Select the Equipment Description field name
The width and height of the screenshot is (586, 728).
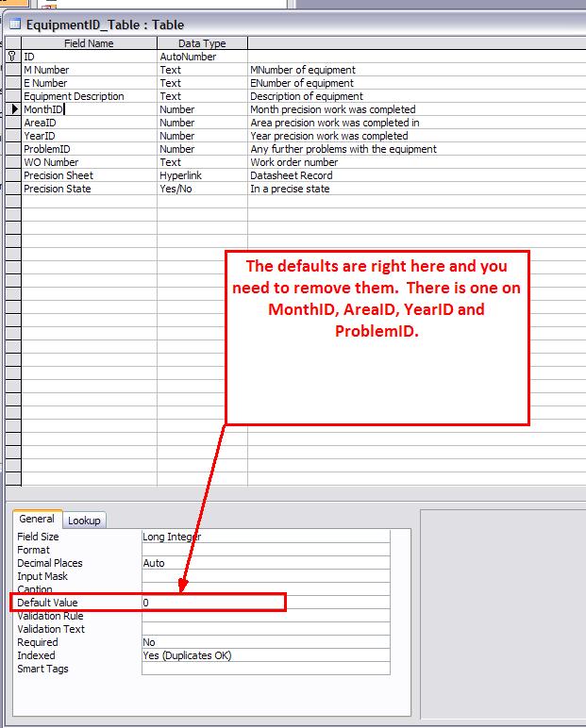tap(89, 96)
